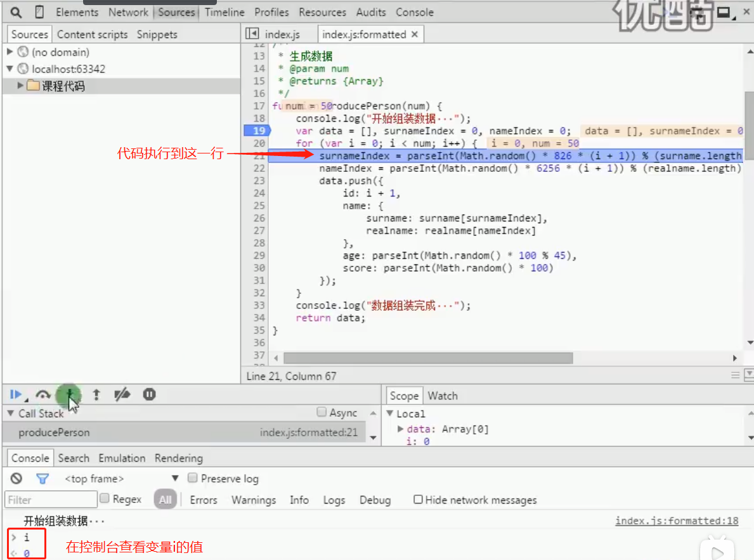Switch to the index.js file tab

282,35
